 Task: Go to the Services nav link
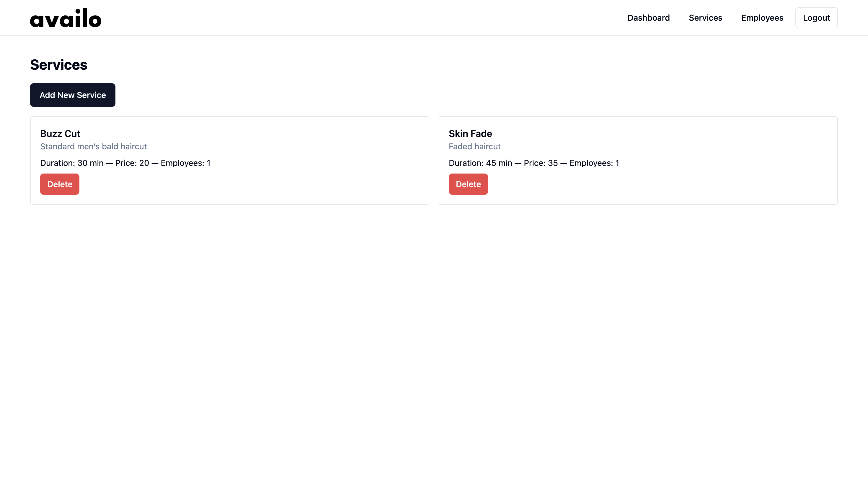[705, 18]
